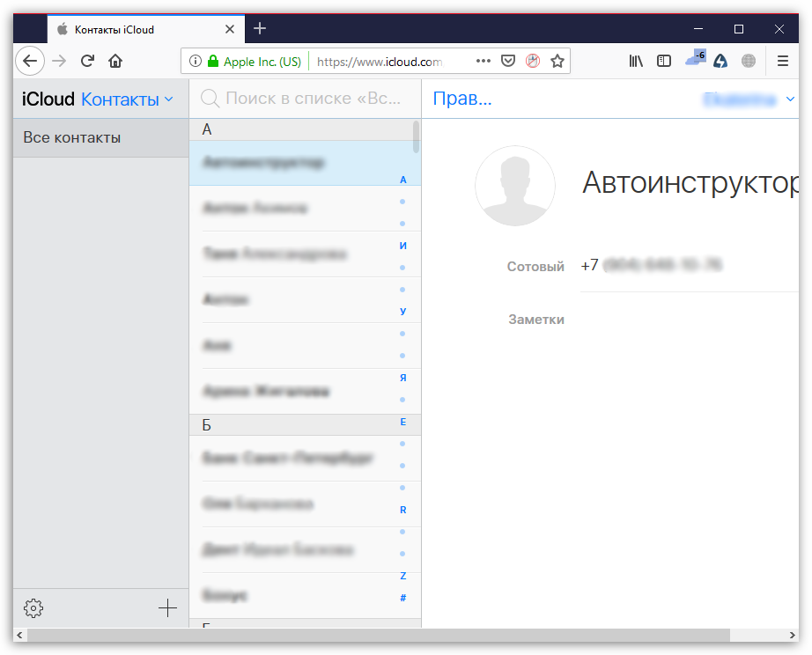Click the horizontal scrollbar right arrow

[x=792, y=635]
